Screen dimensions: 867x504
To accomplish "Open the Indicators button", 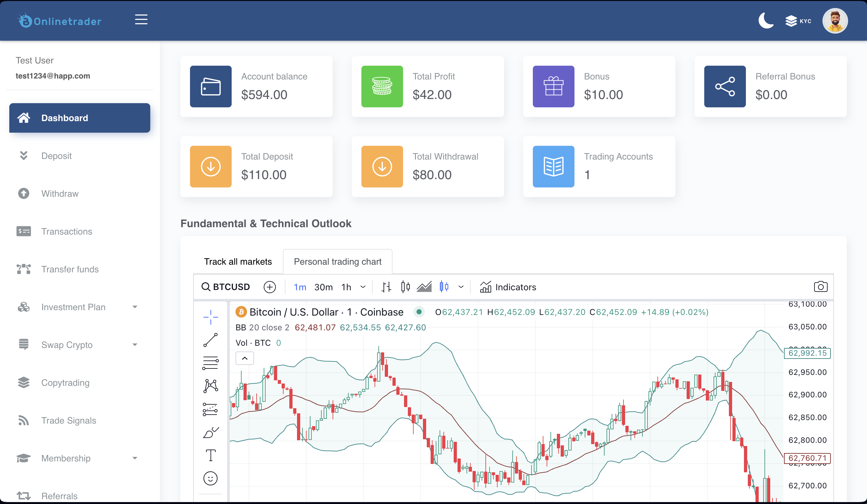I will tap(508, 287).
